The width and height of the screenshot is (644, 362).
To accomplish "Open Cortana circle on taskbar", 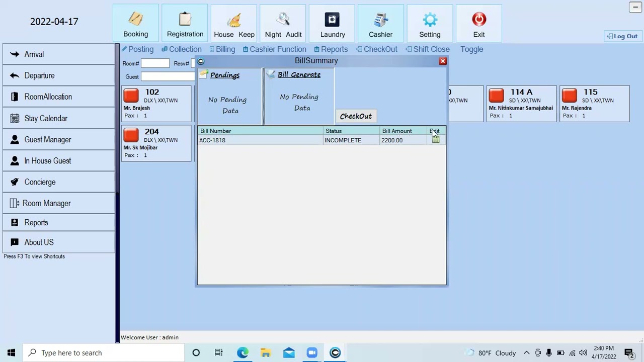I will point(196,353).
